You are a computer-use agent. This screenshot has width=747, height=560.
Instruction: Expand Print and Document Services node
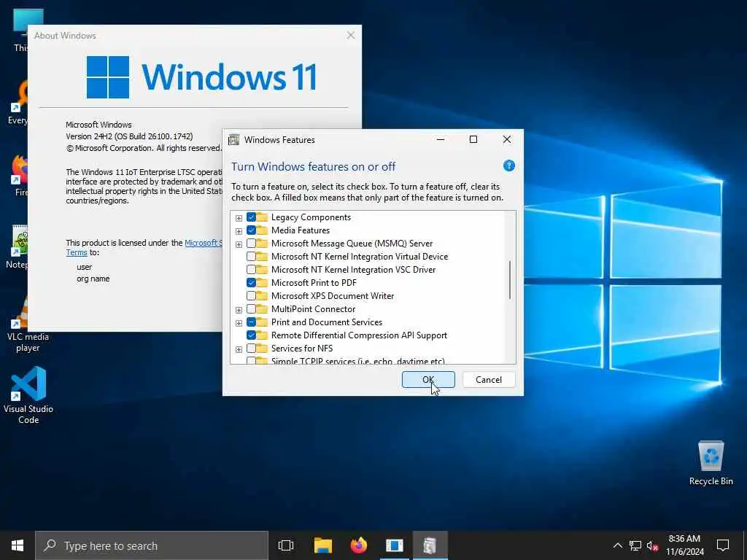coord(239,323)
